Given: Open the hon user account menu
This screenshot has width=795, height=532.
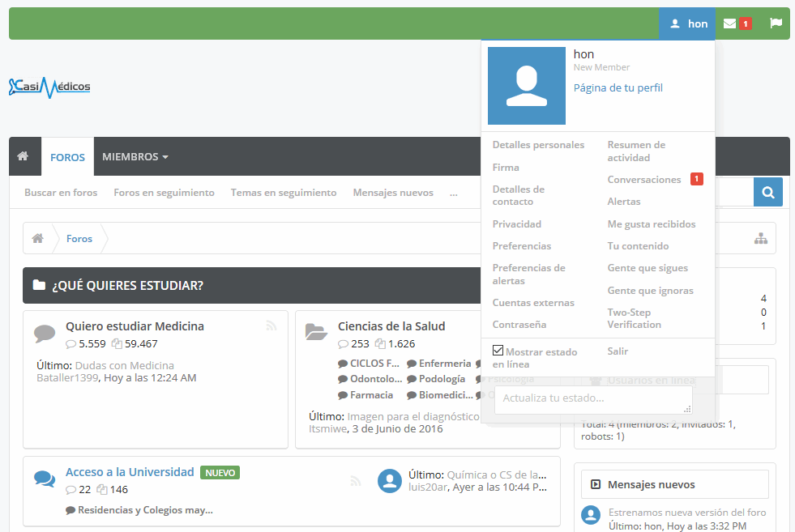Looking at the screenshot, I should point(687,23).
